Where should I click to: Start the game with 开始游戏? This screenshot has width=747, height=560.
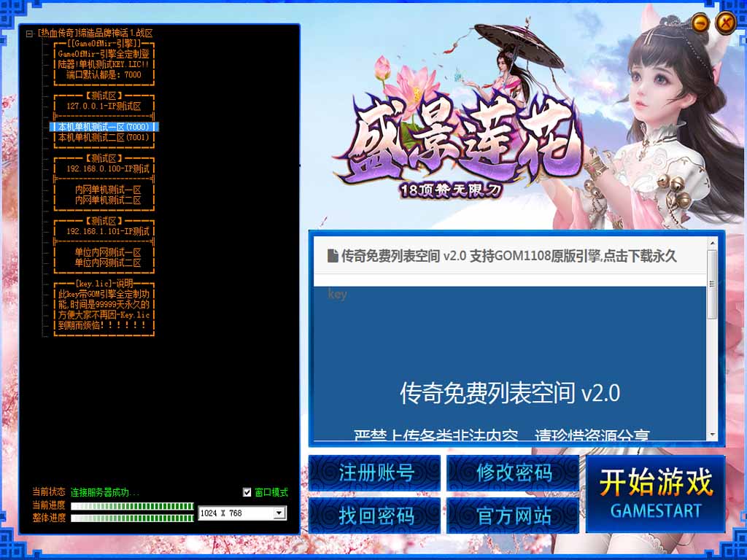point(656,494)
